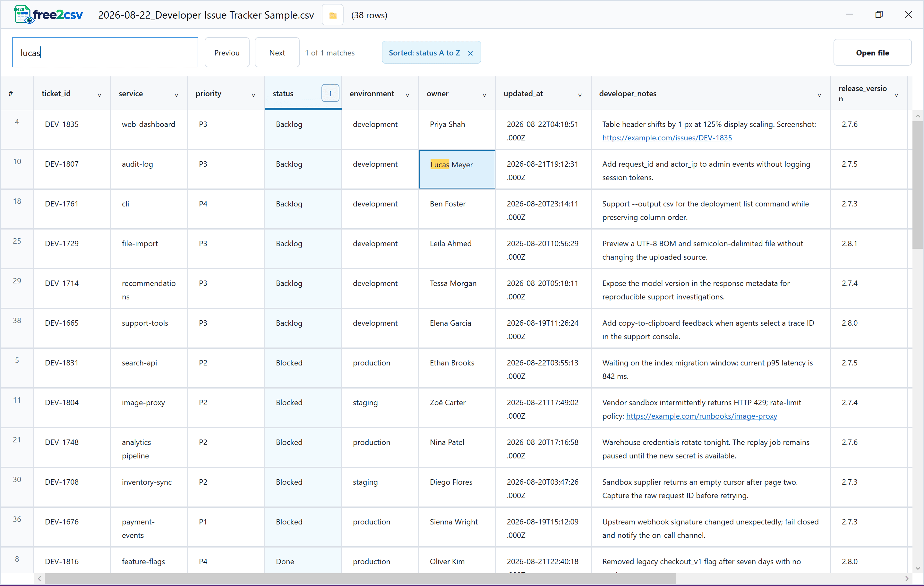Select the Priya Shah owner cell
The width and height of the screenshot is (924, 586).
coord(457,130)
